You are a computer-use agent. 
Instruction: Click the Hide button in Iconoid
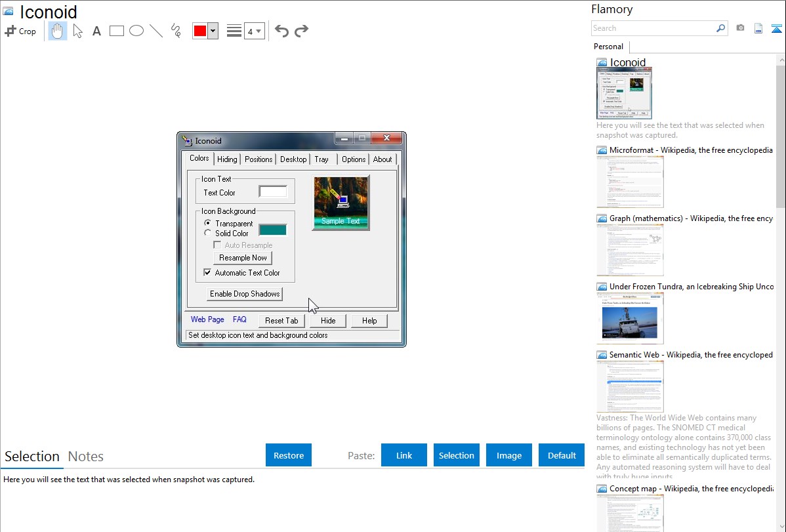point(328,320)
